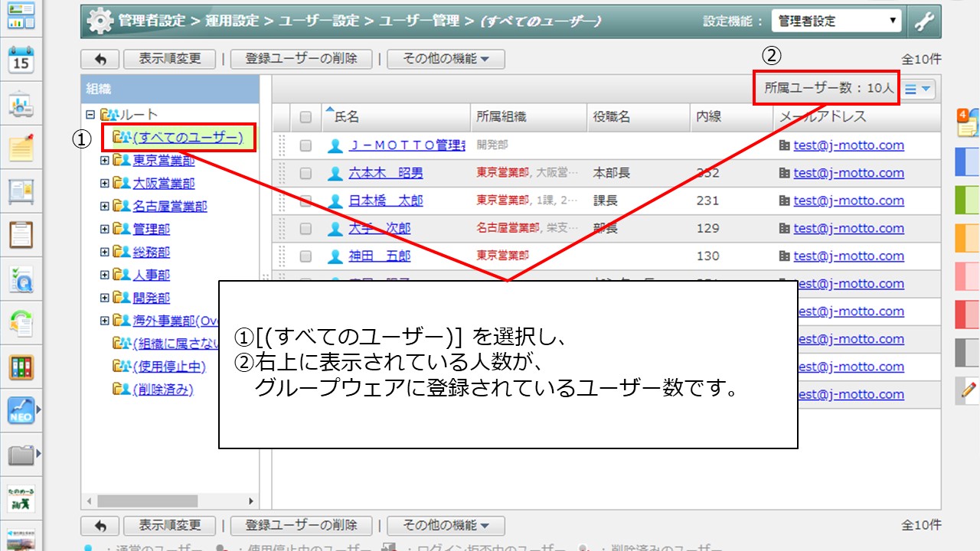Check the box for 六本木 昭男 row

click(x=305, y=174)
